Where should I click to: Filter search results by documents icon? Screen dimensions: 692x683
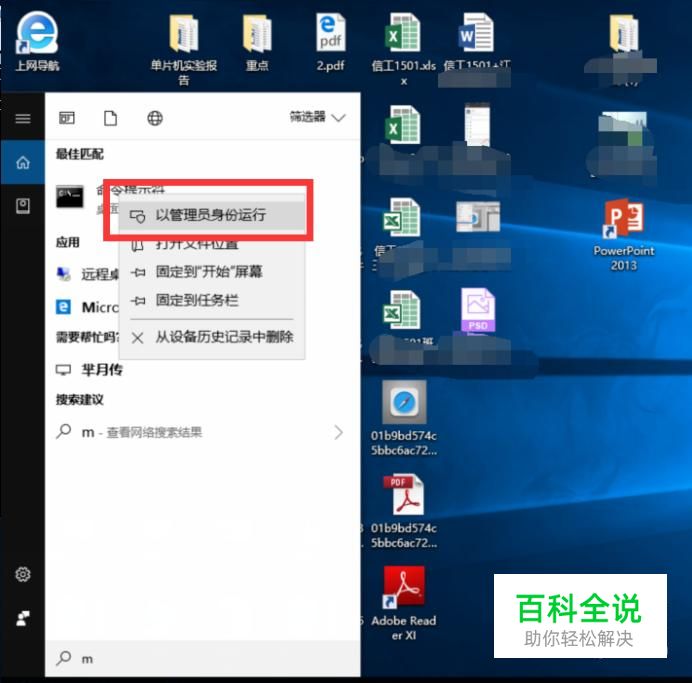point(110,118)
